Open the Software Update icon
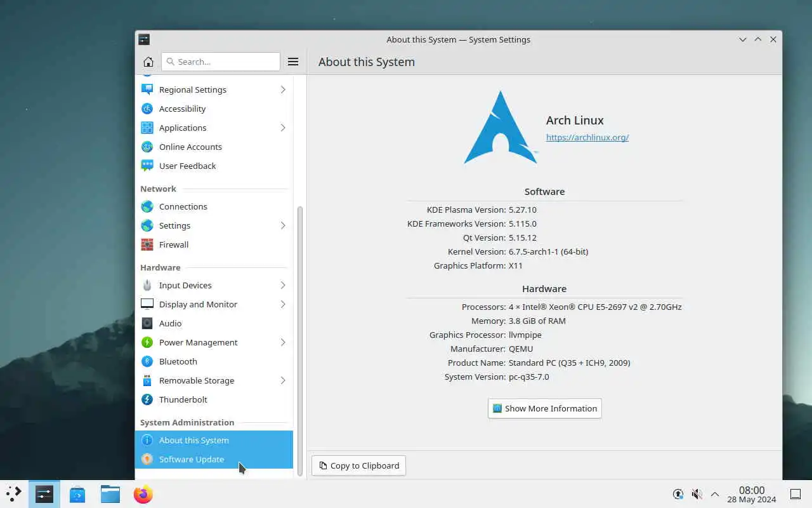Image resolution: width=812 pixels, height=508 pixels. pos(147,459)
